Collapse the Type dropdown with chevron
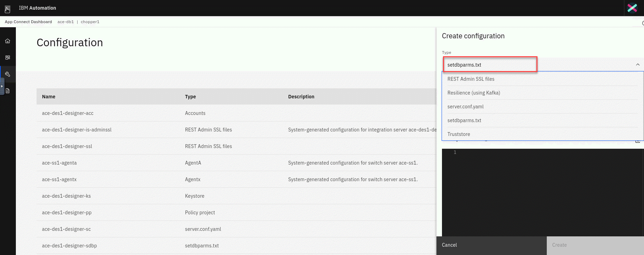Image resolution: width=644 pixels, height=255 pixels. (x=637, y=65)
